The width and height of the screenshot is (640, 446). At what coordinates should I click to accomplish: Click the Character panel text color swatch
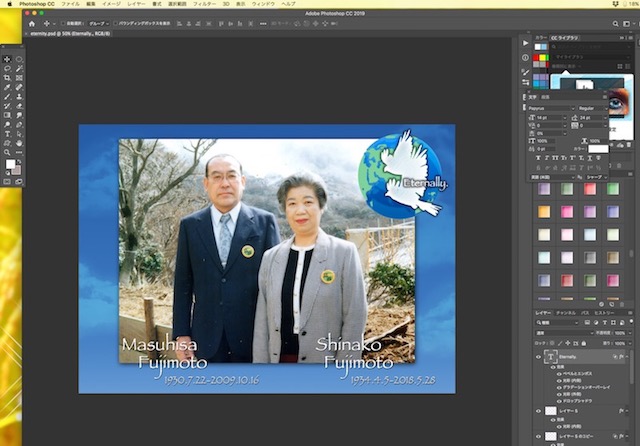coord(598,149)
